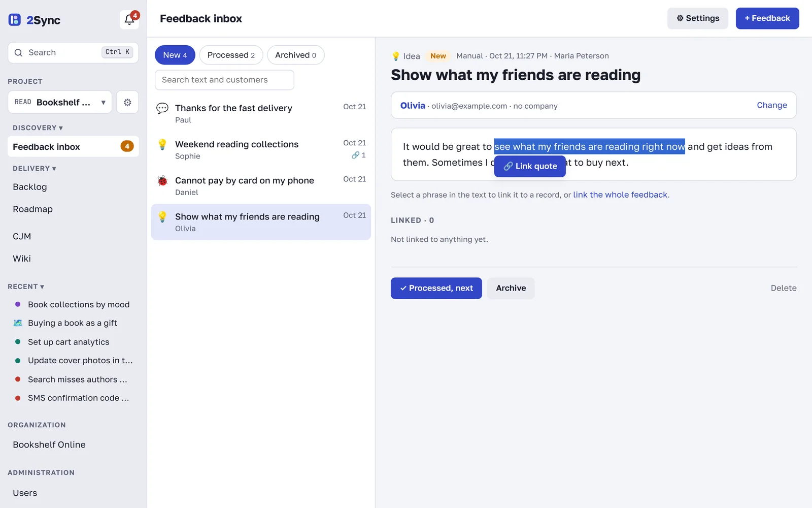Open the Bookshelf project dropdown
This screenshot has height=508, width=812.
click(60, 102)
